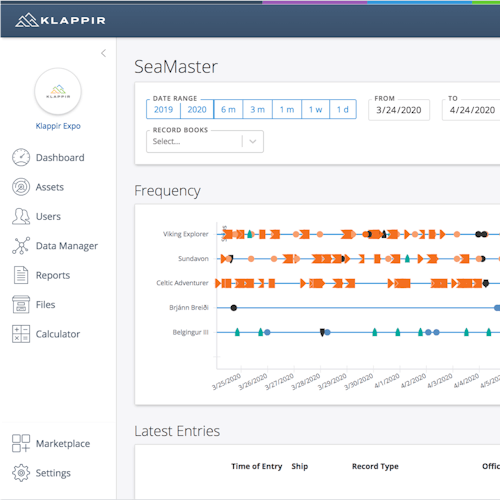Click the SeaMaster page title
The image size is (500, 500).
point(176,67)
